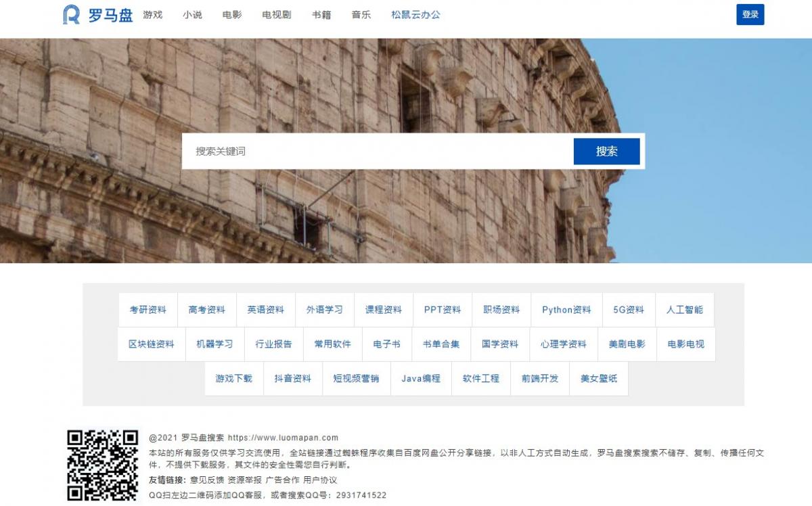Select the 美剧电影 category tag
This screenshot has width=812, height=506.
pos(627,344)
